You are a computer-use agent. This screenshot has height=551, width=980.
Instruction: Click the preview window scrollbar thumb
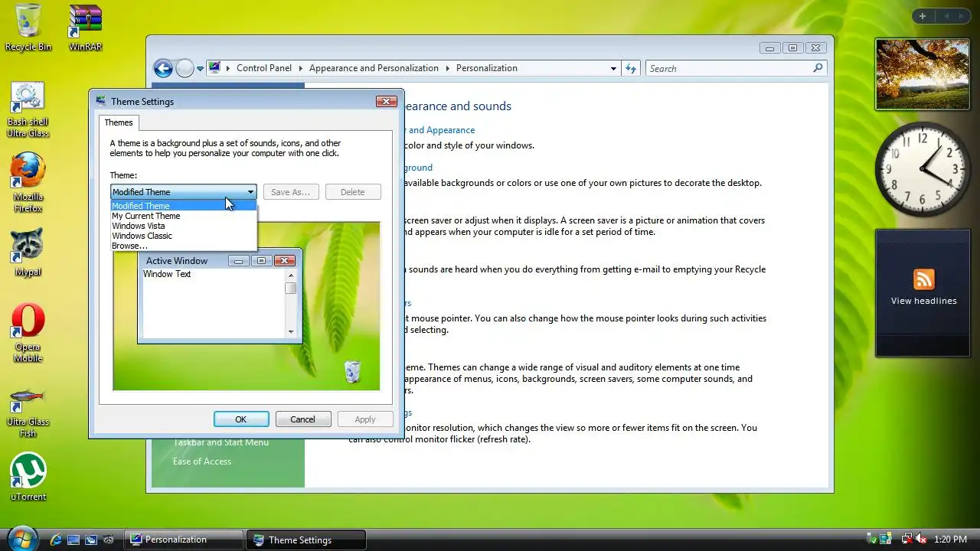click(x=290, y=289)
